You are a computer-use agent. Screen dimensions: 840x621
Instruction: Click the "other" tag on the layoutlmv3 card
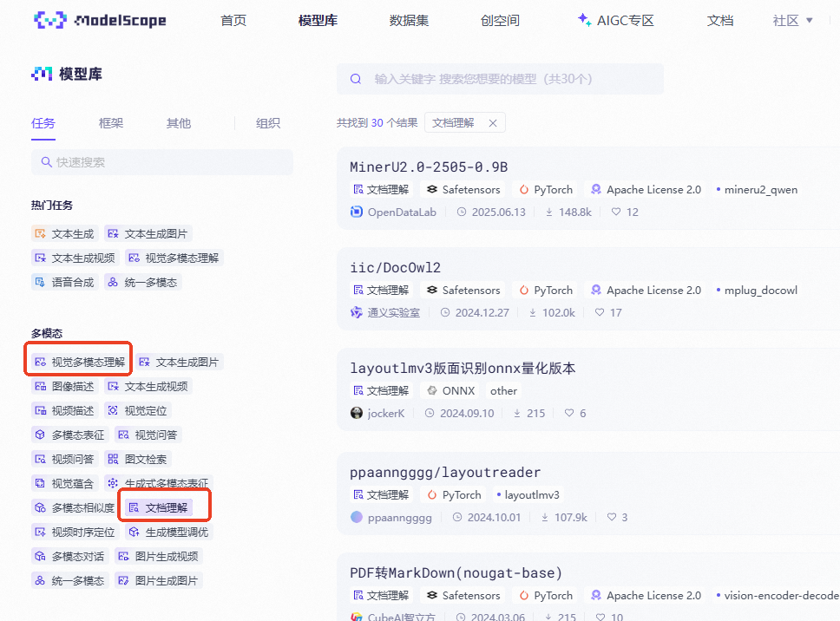click(x=503, y=391)
